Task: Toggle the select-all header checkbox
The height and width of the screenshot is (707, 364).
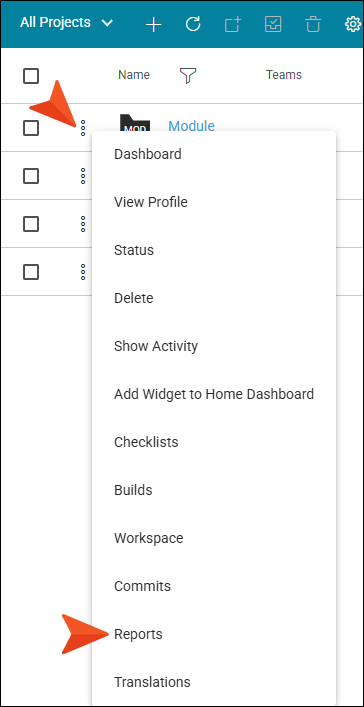Action: (x=31, y=76)
